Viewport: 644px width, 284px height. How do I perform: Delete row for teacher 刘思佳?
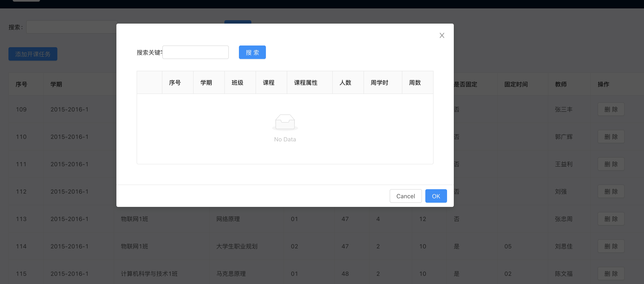pos(611,246)
